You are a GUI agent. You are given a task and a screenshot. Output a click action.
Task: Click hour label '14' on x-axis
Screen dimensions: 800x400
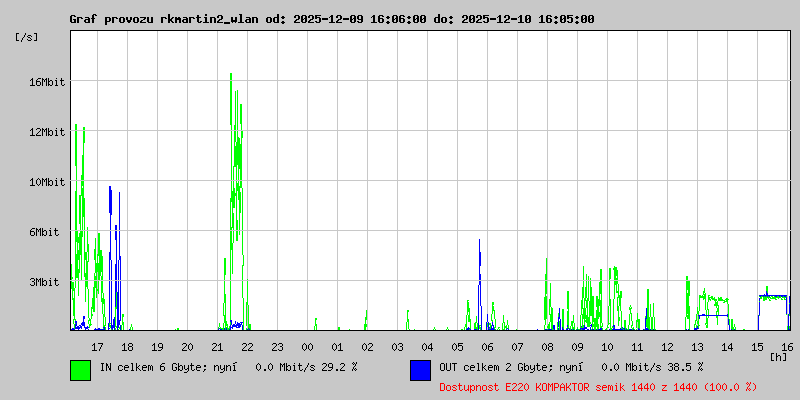[728, 347]
